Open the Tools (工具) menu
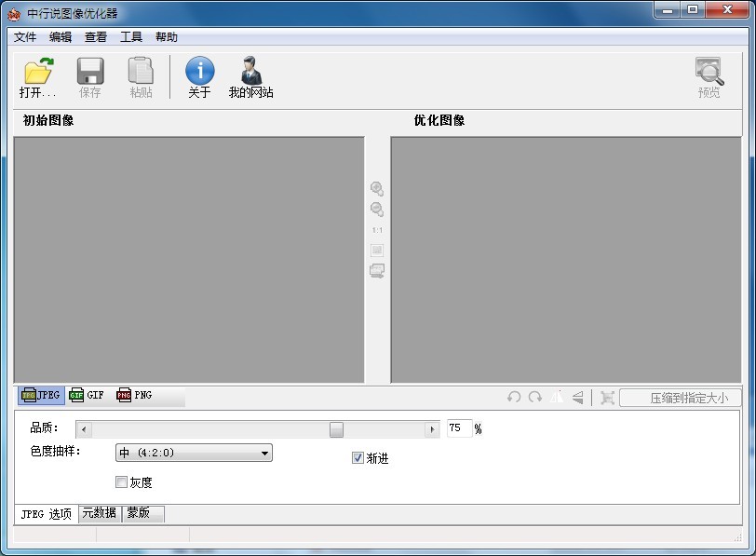This screenshot has height=556, width=756. tap(131, 37)
